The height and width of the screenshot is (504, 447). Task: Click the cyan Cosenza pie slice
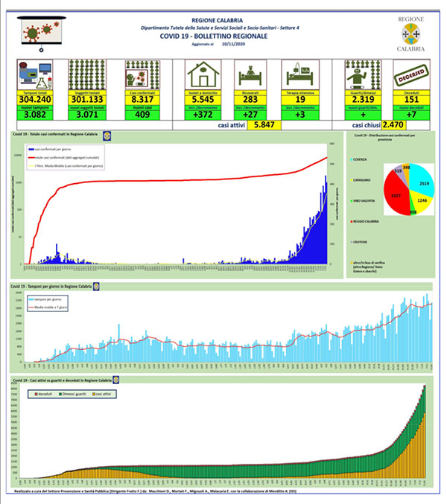(422, 179)
